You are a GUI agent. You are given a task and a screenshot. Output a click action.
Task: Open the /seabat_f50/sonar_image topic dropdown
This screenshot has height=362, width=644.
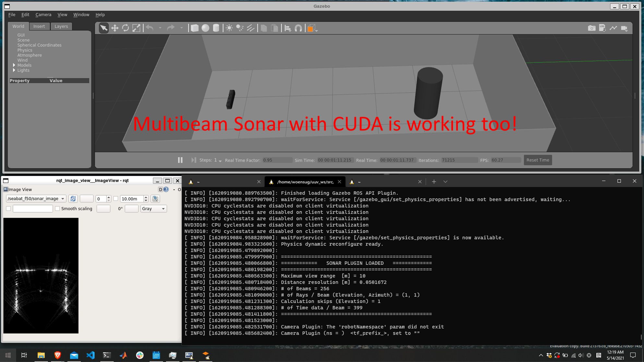(x=36, y=199)
